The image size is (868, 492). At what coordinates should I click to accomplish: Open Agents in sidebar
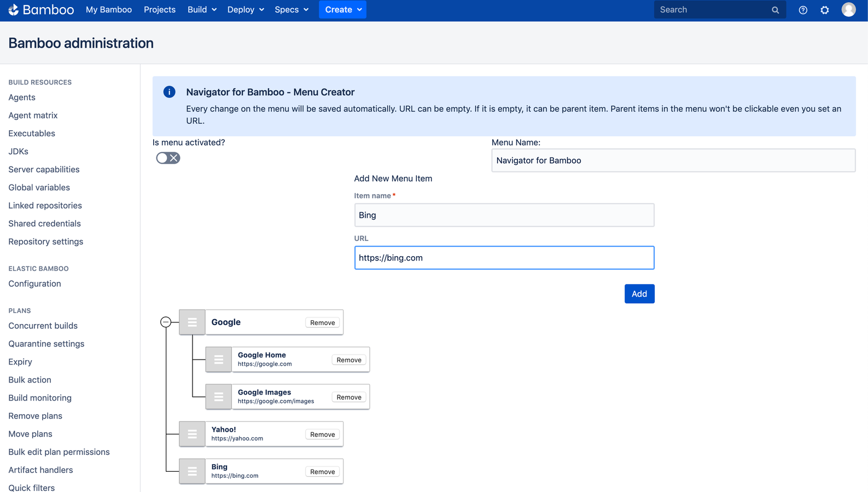(x=22, y=97)
